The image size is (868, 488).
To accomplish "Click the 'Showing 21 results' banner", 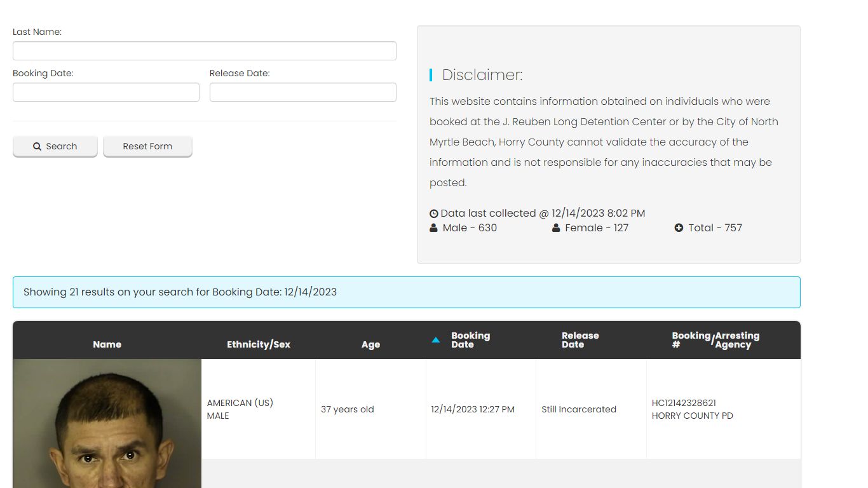I will [x=407, y=292].
